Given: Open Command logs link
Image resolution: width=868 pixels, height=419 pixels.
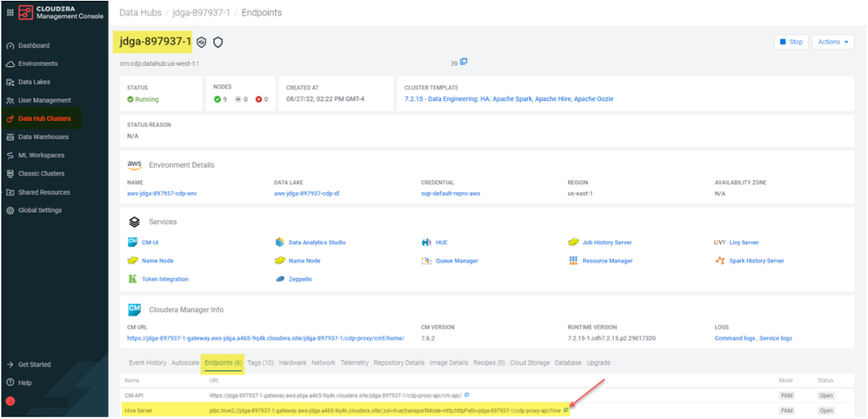Looking at the screenshot, I should tap(735, 338).
